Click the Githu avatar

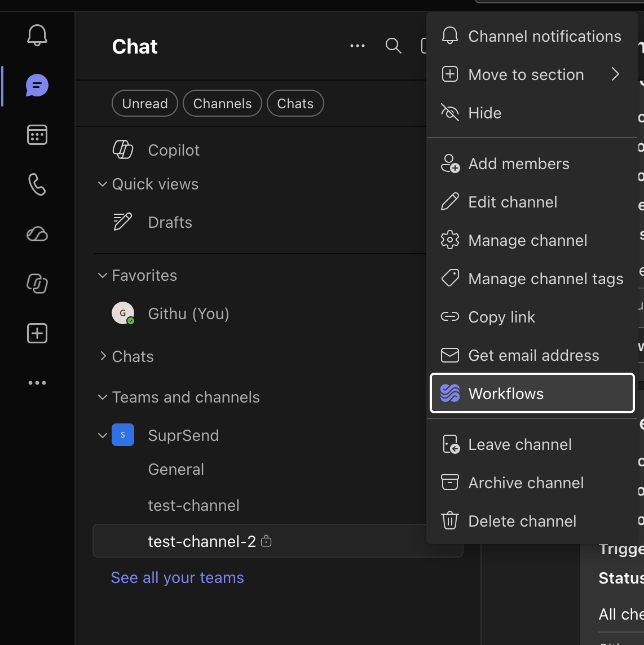click(x=123, y=313)
